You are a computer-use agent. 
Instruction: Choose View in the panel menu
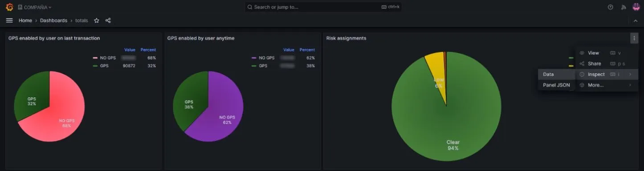pyautogui.click(x=607, y=53)
